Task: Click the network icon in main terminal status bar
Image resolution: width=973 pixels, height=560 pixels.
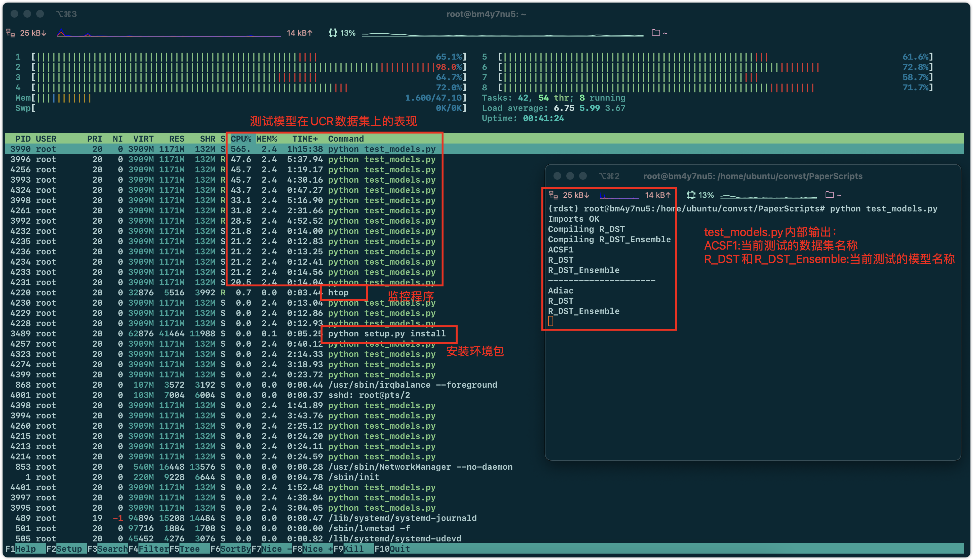Action: click(x=11, y=33)
